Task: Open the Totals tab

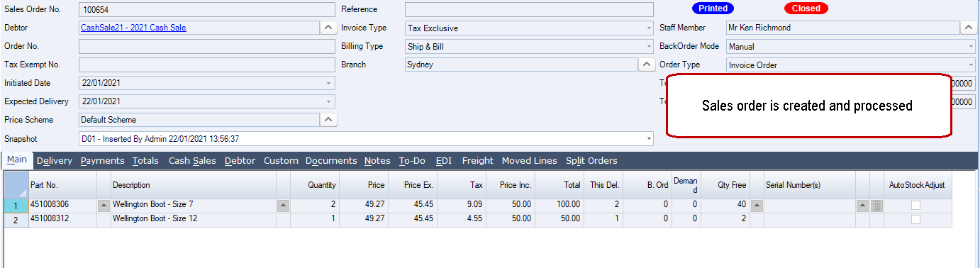Action: 145,161
